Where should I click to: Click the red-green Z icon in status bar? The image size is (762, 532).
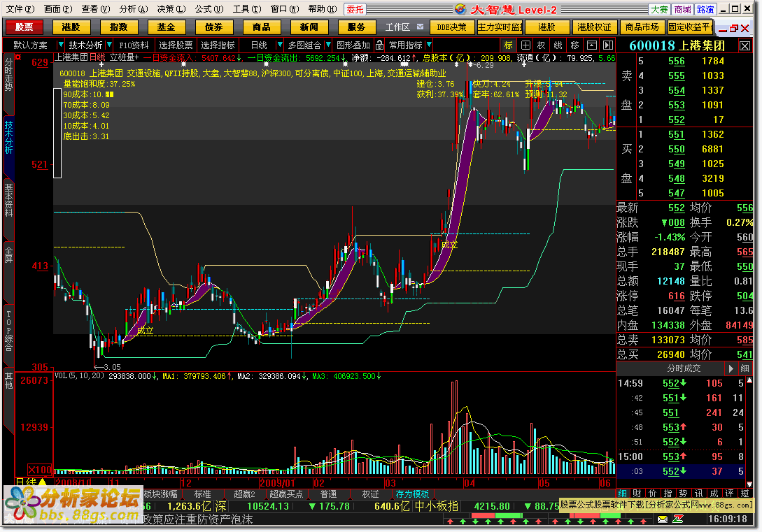click(x=678, y=519)
